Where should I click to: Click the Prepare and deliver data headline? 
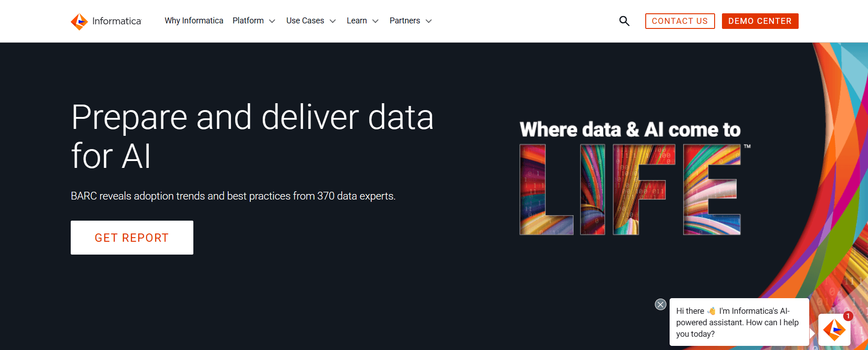click(252, 136)
